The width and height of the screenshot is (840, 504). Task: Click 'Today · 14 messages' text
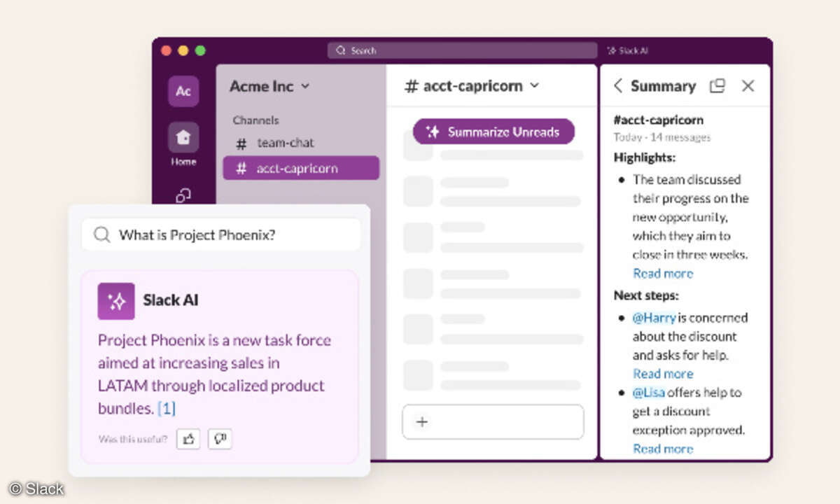[662, 137]
